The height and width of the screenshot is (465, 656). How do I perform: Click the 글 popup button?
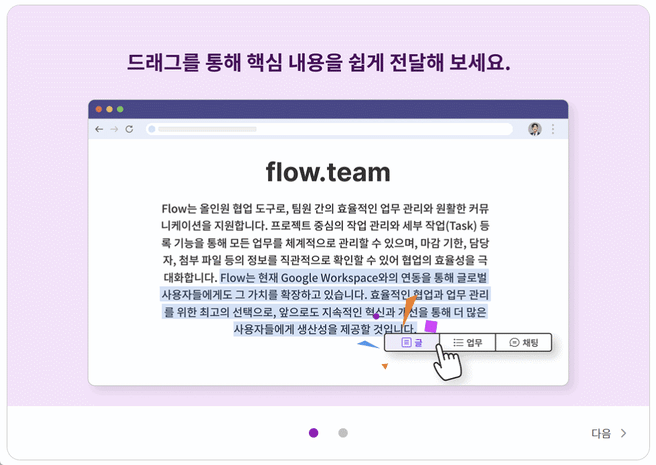412,343
